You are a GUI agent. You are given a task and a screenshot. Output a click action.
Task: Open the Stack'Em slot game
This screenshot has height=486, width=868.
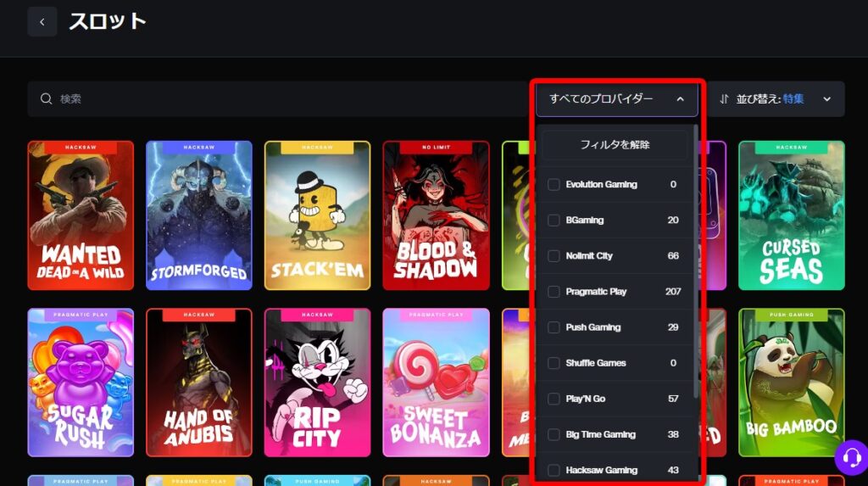[317, 215]
